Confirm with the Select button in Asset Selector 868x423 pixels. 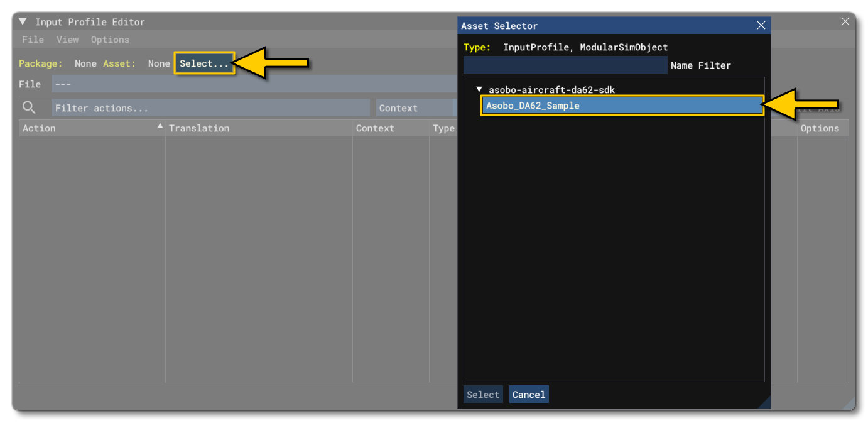[x=483, y=394]
